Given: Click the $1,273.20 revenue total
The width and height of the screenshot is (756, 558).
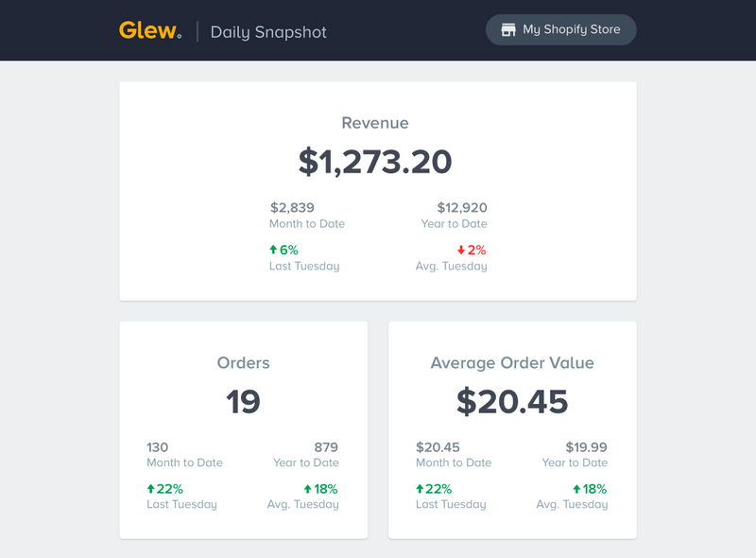Looking at the screenshot, I should click(376, 161).
